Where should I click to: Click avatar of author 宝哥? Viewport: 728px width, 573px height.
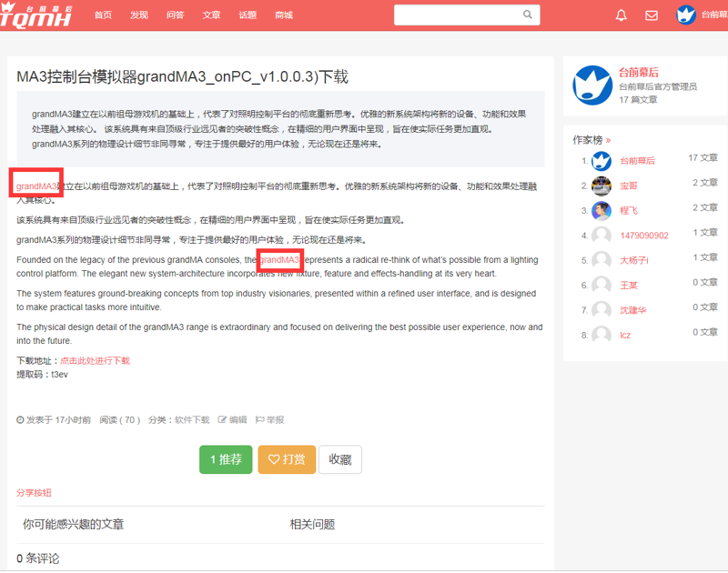[602, 186]
